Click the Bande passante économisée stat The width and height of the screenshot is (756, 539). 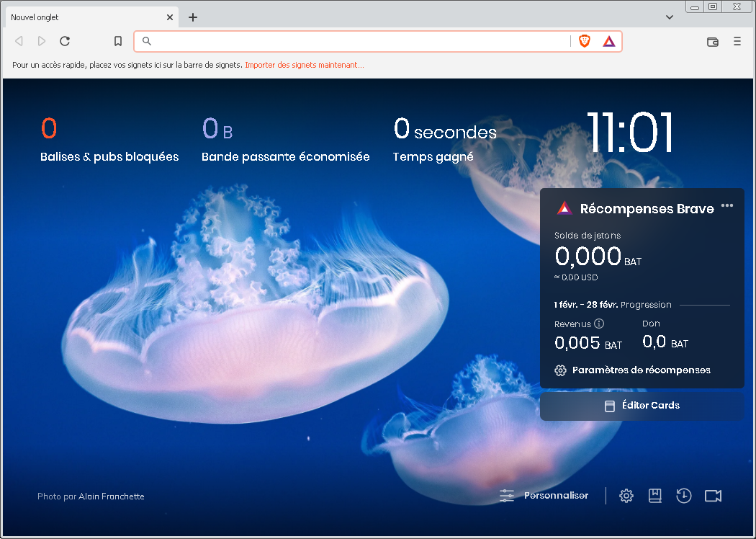285,140
